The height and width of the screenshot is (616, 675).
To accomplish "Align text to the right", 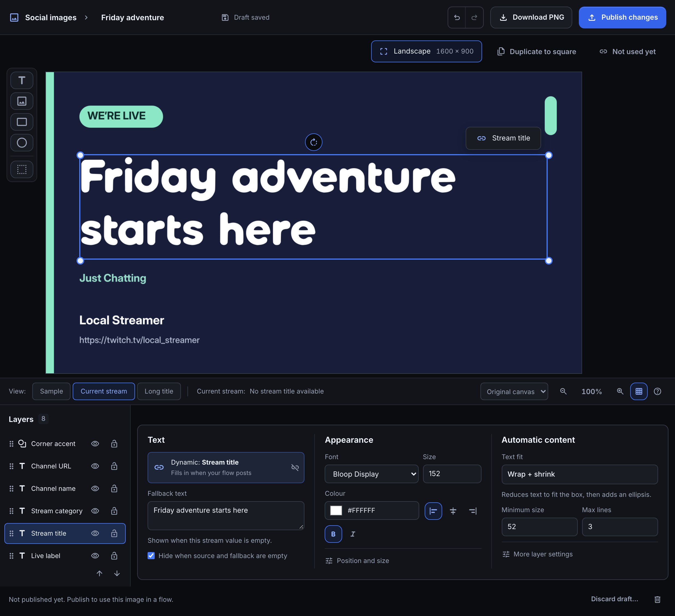I will [x=473, y=511].
